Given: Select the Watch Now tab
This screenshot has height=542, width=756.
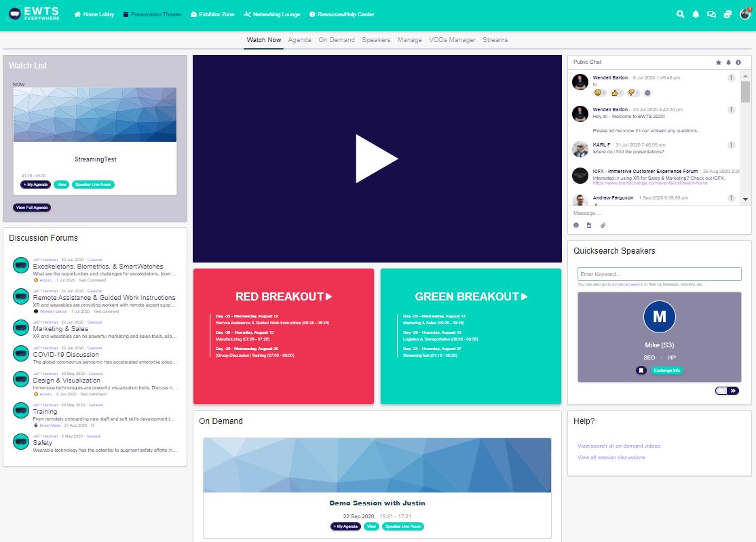Looking at the screenshot, I should (264, 40).
